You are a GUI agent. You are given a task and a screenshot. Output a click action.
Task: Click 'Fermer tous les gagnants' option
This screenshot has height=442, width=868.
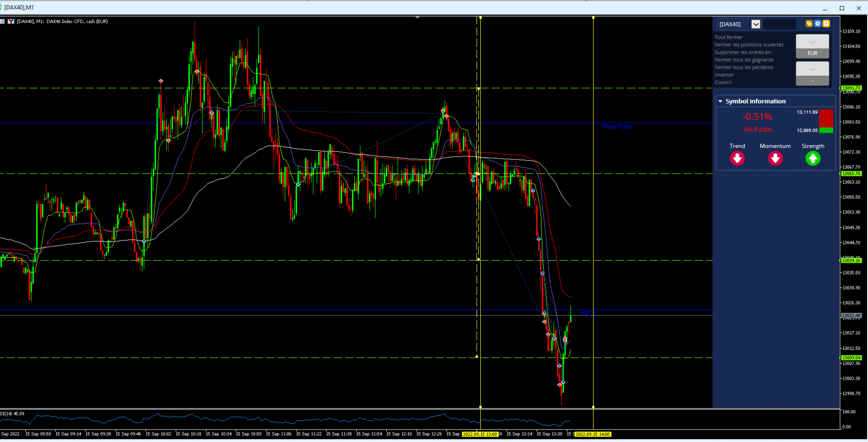coord(744,60)
